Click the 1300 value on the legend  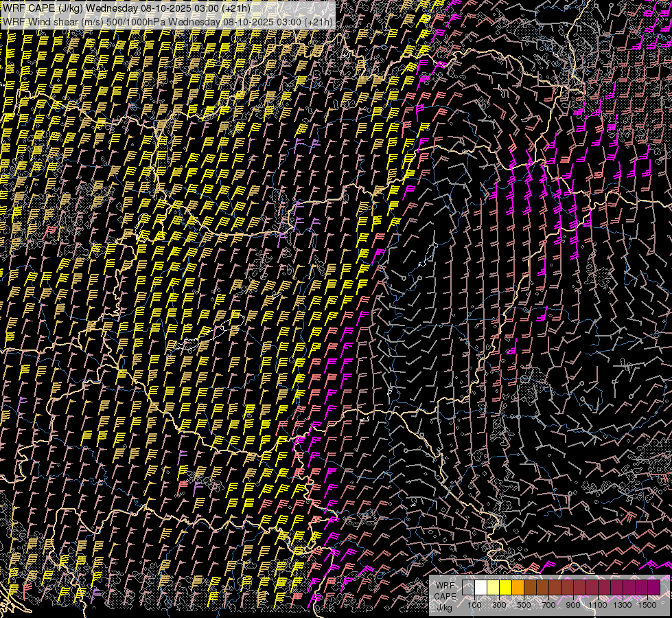point(623,605)
